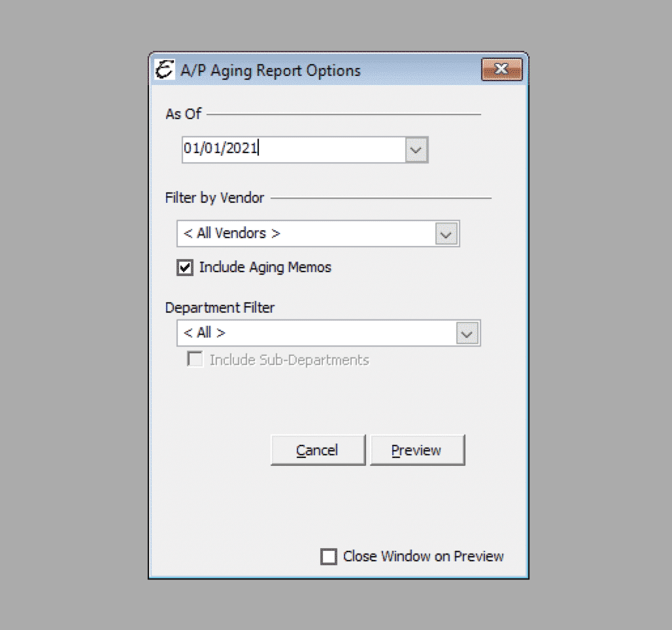Expand the Filter by Vendor dropdown
672x630 pixels.
446,234
